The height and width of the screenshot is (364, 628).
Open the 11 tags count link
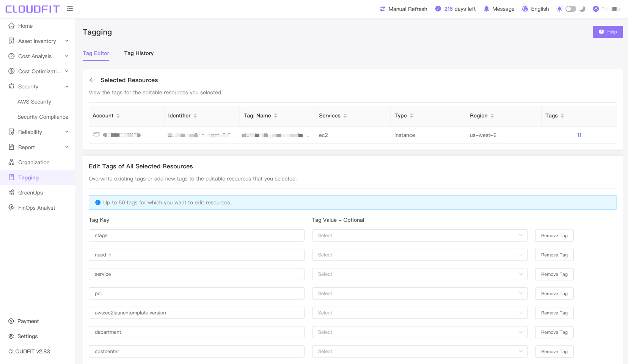pyautogui.click(x=579, y=135)
